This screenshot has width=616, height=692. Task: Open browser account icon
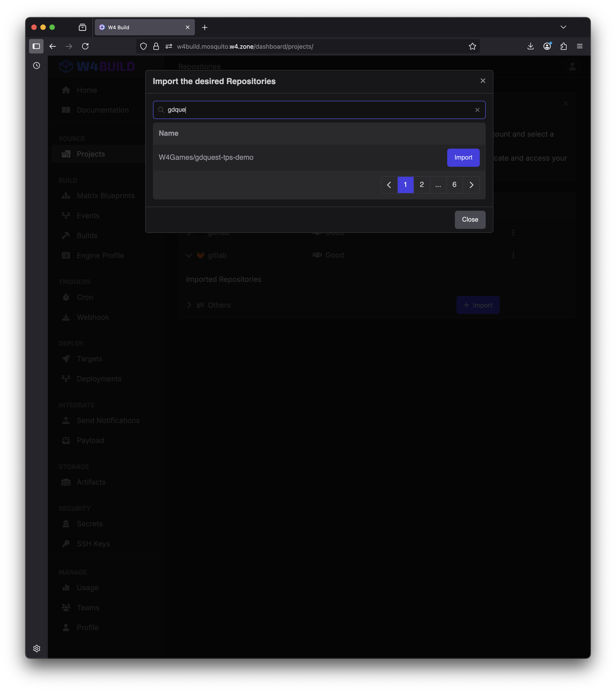click(x=547, y=46)
